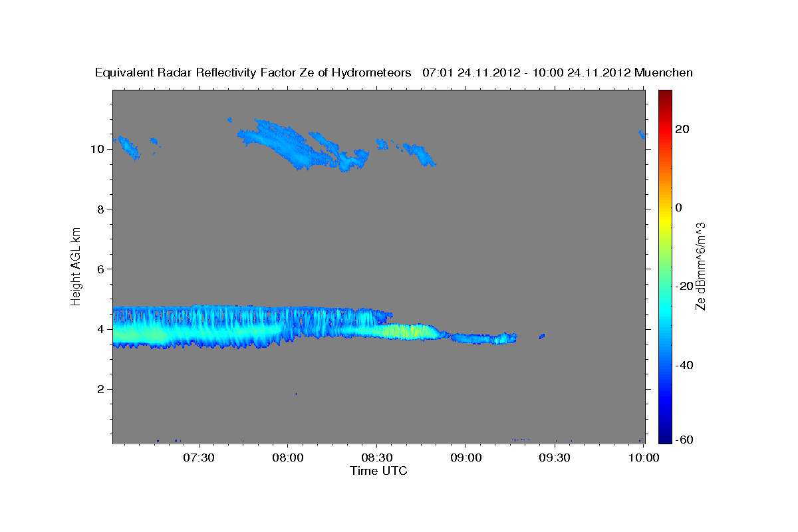Click the 08:00 time tick label

(288, 458)
